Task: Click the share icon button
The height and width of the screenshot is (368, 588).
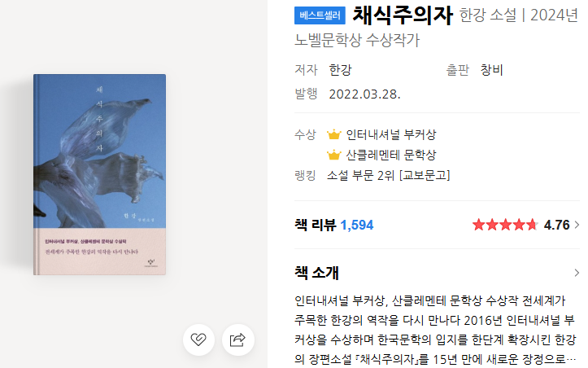Action: click(x=238, y=340)
